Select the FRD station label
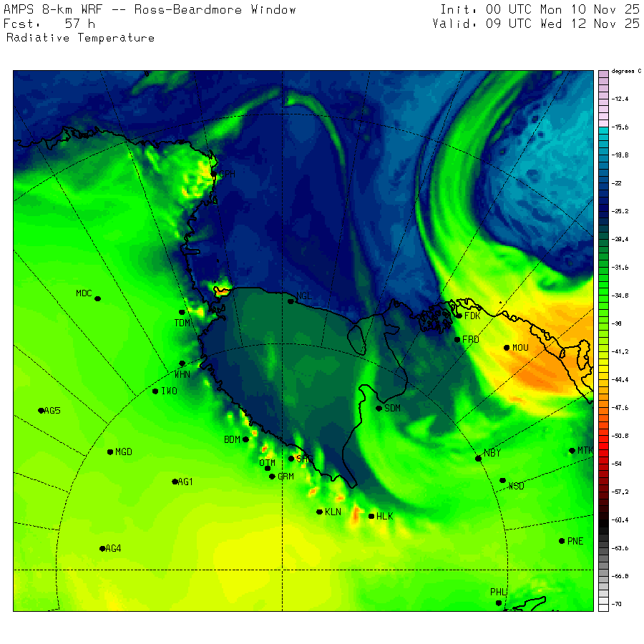This screenshot has width=644, height=644. 471,340
